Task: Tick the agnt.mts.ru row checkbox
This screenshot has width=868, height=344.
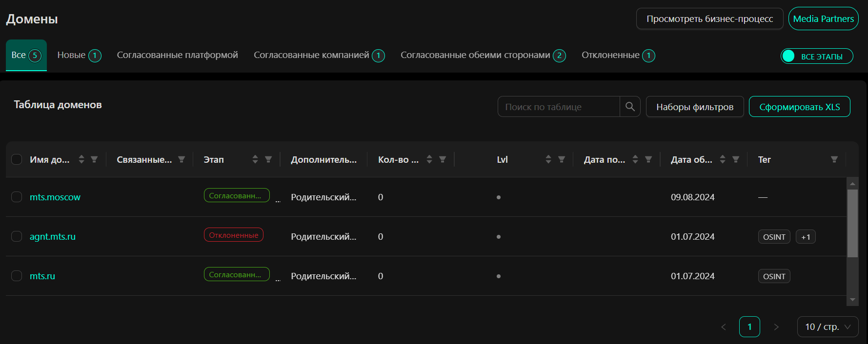Action: click(17, 236)
